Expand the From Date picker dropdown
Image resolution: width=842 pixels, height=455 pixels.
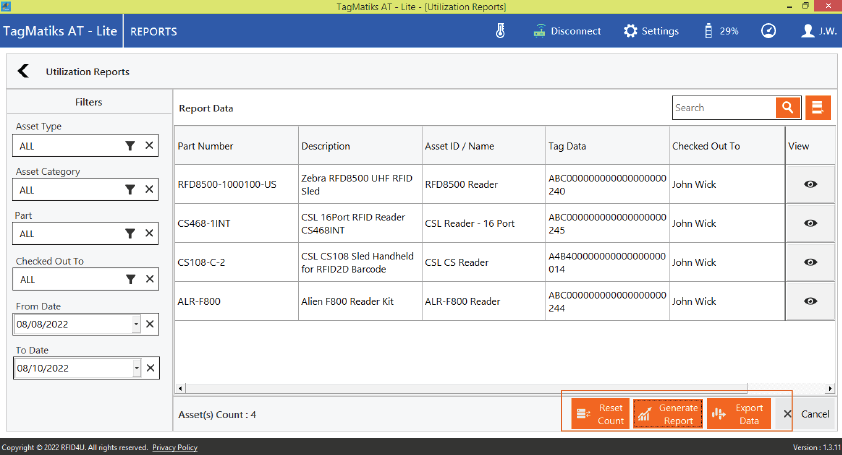(x=136, y=324)
